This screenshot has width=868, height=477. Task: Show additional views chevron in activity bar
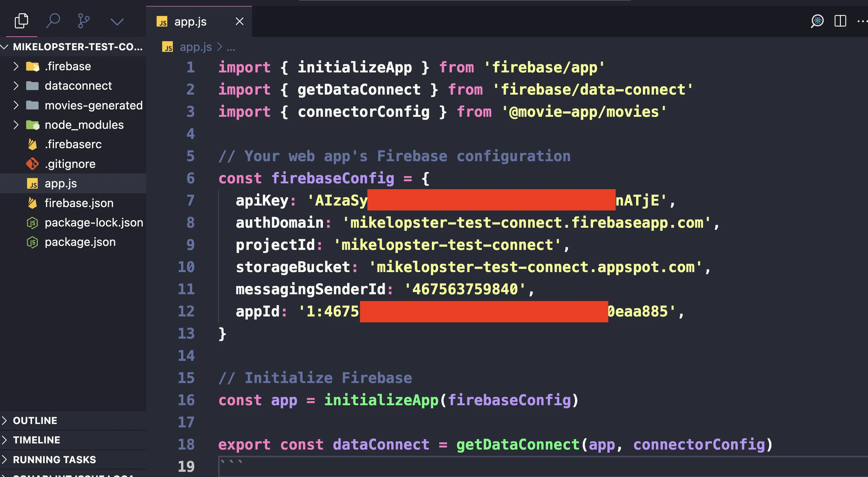117,22
